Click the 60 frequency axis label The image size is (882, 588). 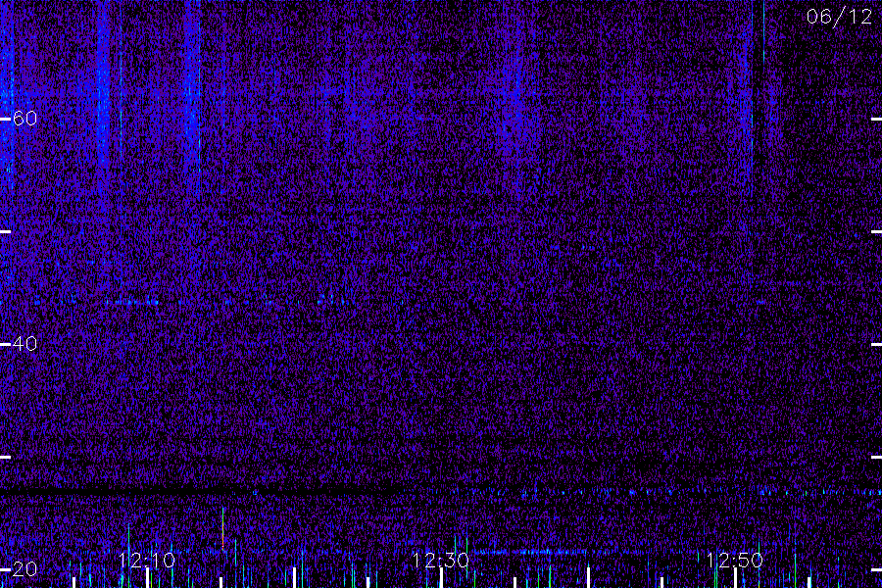pyautogui.click(x=24, y=119)
